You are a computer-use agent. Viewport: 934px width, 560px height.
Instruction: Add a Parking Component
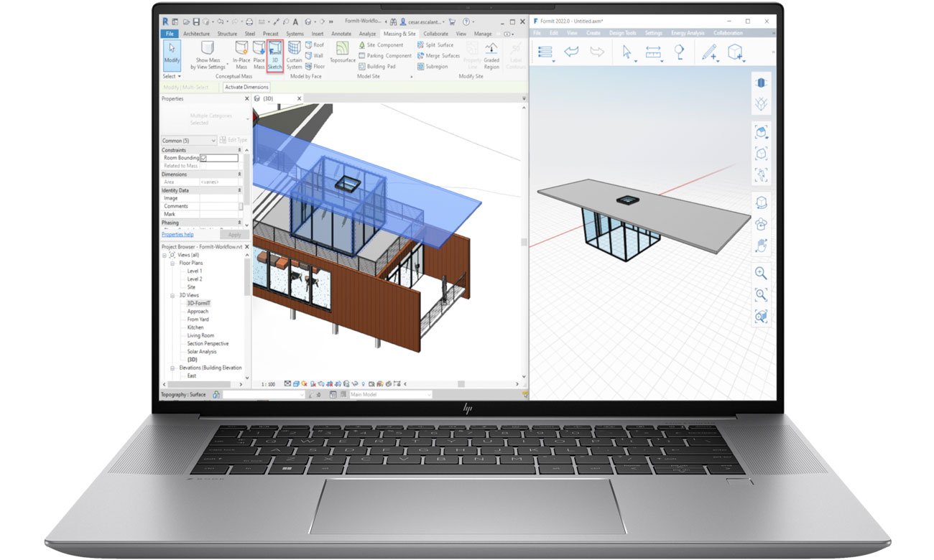coord(385,55)
